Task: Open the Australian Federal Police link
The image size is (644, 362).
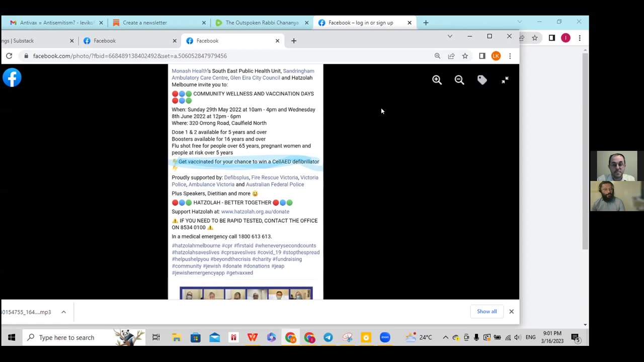Action: pyautogui.click(x=275, y=185)
